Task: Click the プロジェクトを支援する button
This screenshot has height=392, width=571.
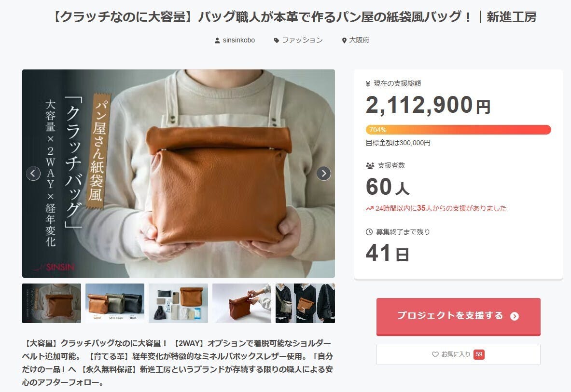Action: [x=458, y=316]
